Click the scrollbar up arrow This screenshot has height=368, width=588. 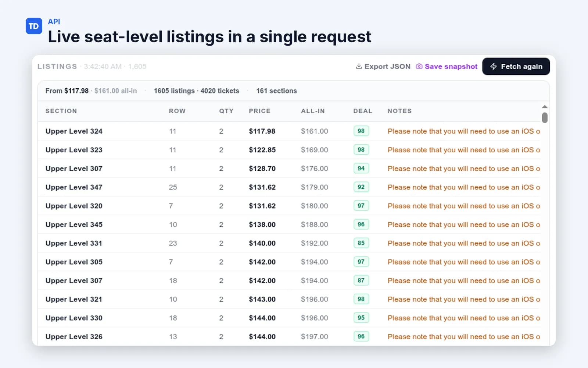pyautogui.click(x=545, y=107)
